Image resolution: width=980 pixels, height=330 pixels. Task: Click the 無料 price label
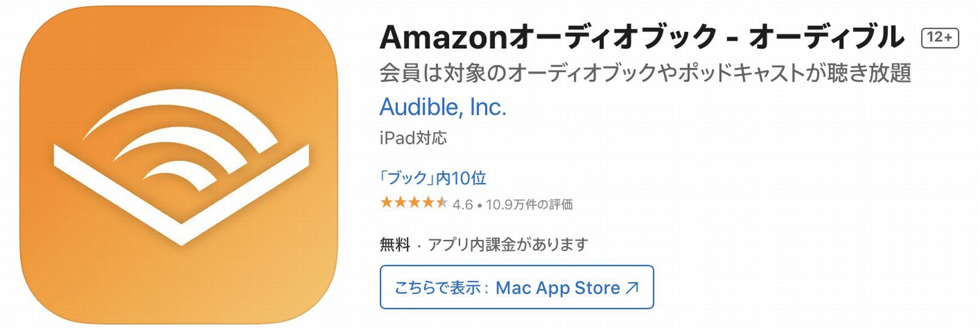coord(394,245)
